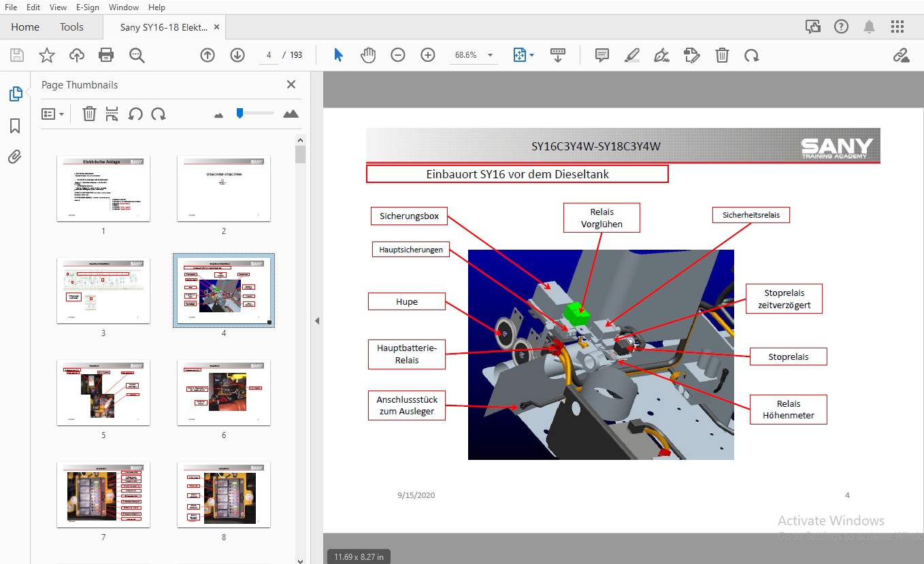Open the stamp tool
This screenshot has width=924, height=564.
click(x=692, y=55)
